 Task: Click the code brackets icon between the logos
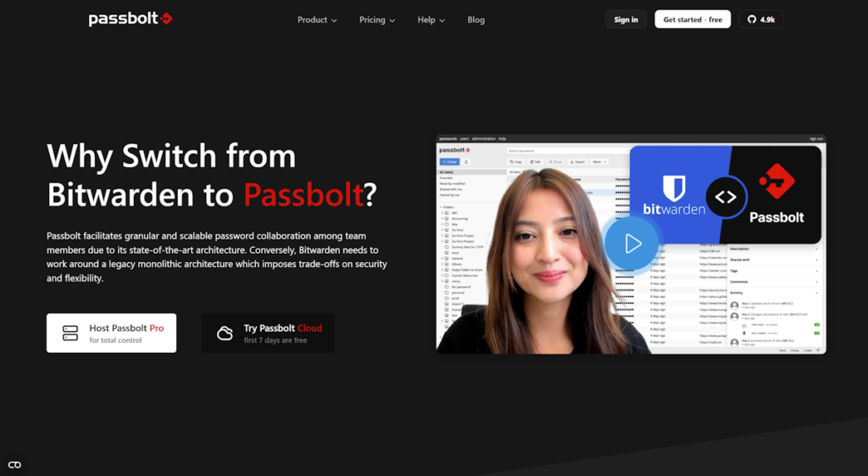(726, 197)
